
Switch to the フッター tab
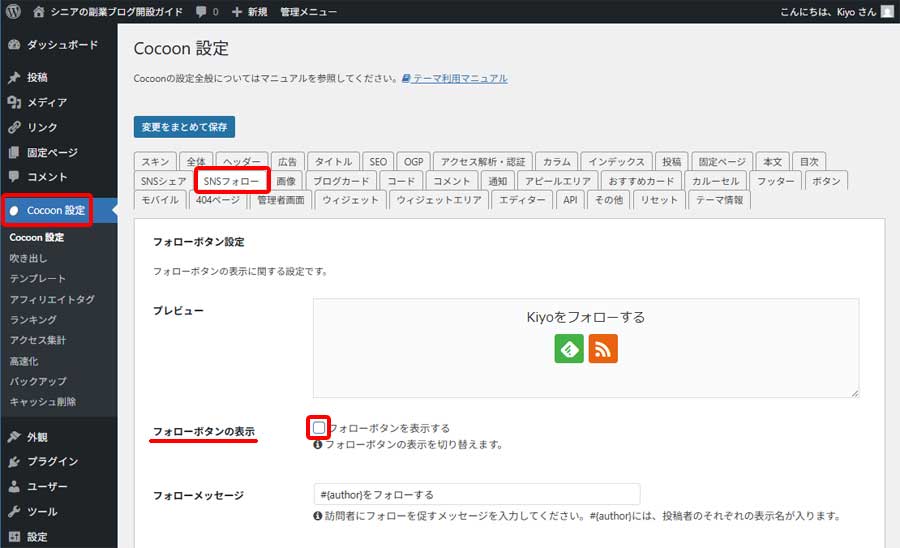775,181
